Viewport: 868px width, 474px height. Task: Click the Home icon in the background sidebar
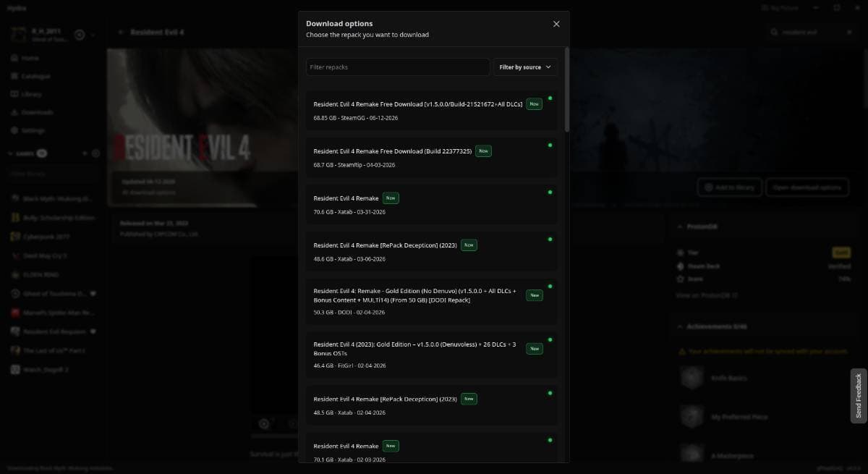tap(14, 57)
